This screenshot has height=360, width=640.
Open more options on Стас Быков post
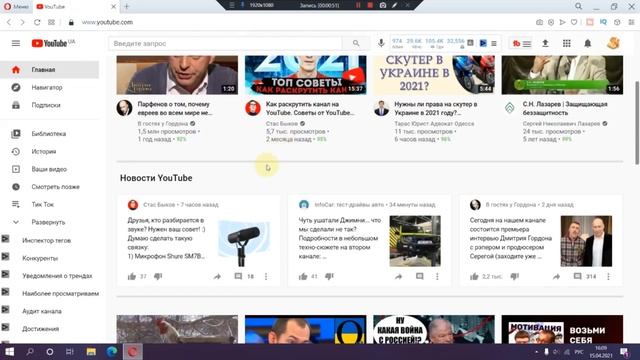pyautogui.click(x=266, y=276)
